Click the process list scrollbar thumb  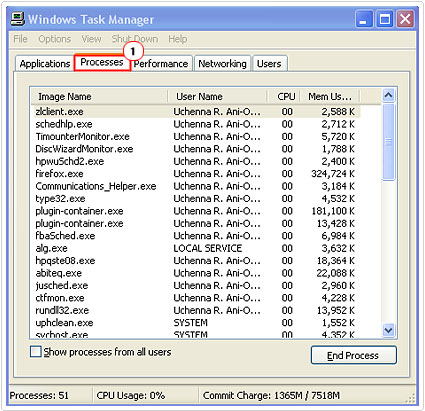pyautogui.click(x=388, y=142)
